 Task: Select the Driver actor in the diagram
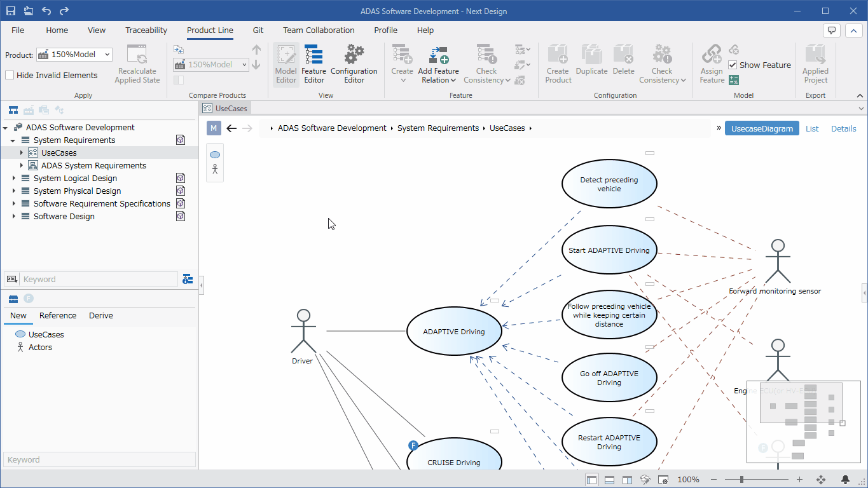coord(303,337)
